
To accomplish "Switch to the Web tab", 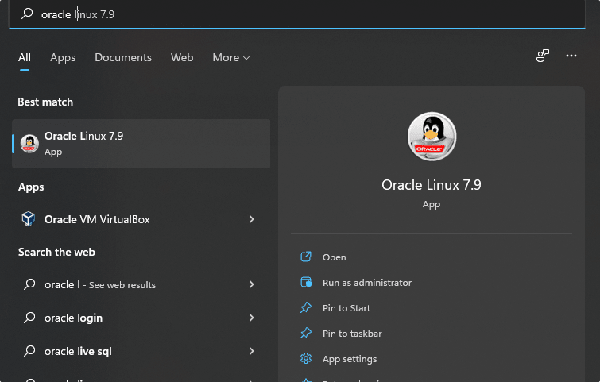I will tap(182, 57).
